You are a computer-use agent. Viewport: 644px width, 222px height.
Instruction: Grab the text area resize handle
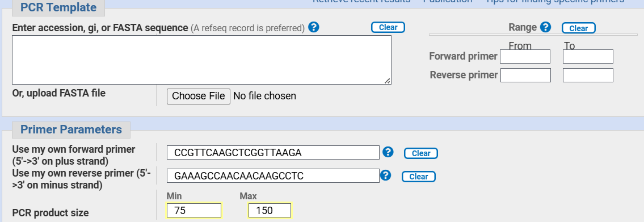(x=388, y=81)
